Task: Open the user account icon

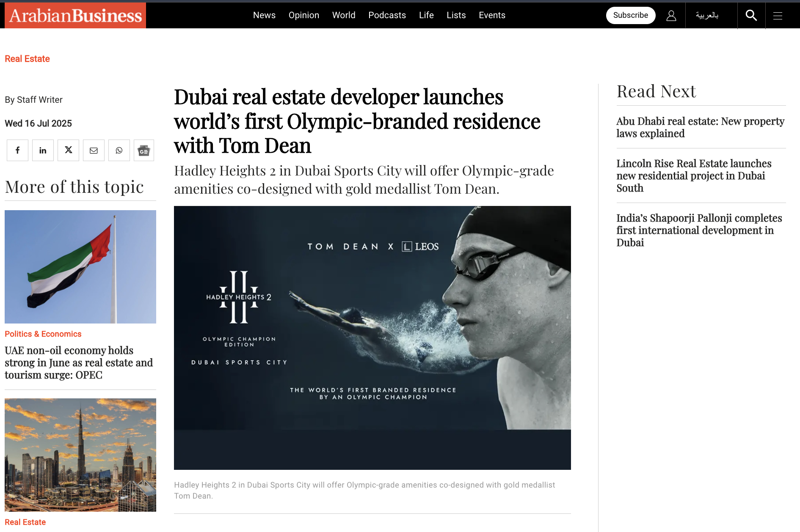Action: coord(671,16)
